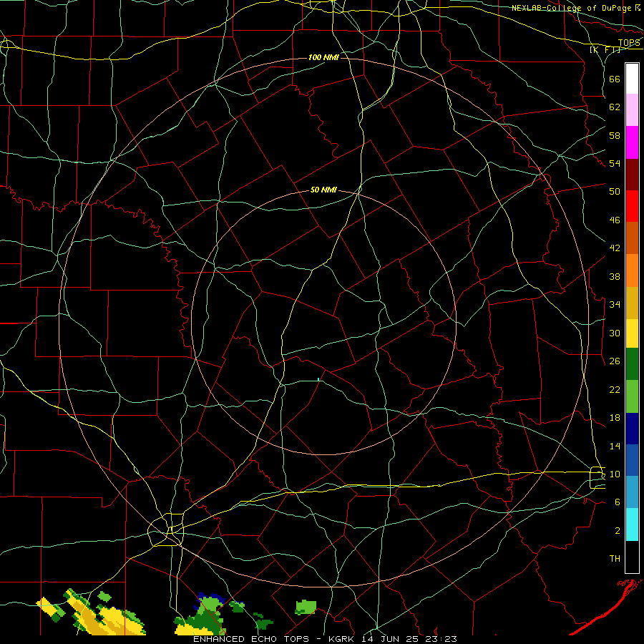Click the K FT units label
The image size is (644, 644).
[x=605, y=50]
